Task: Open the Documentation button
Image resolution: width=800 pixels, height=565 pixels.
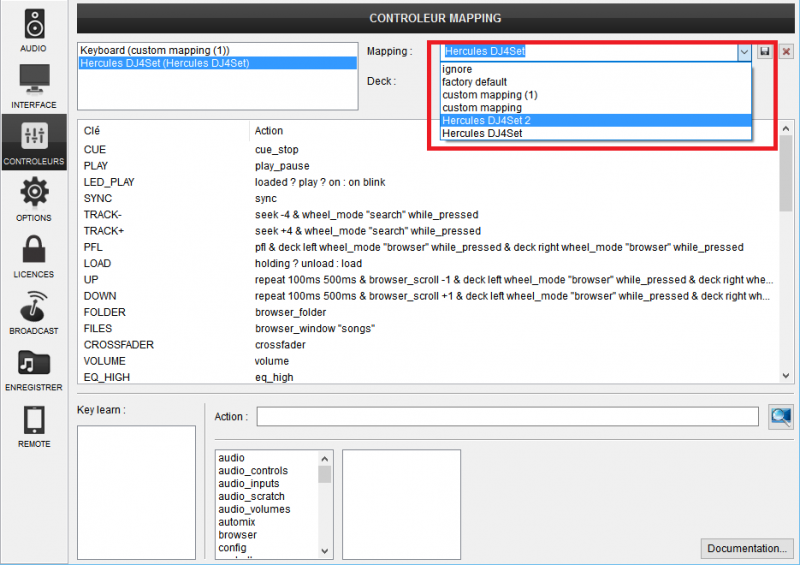Action: point(747,548)
